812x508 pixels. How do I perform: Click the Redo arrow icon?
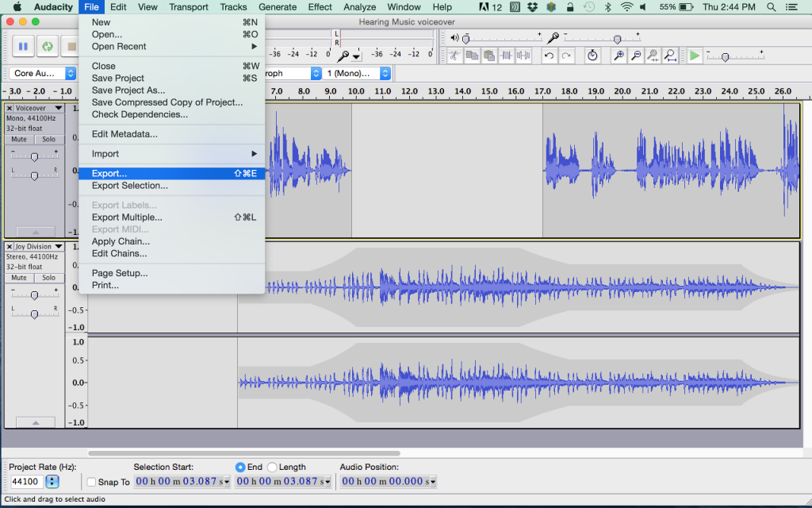[566, 56]
